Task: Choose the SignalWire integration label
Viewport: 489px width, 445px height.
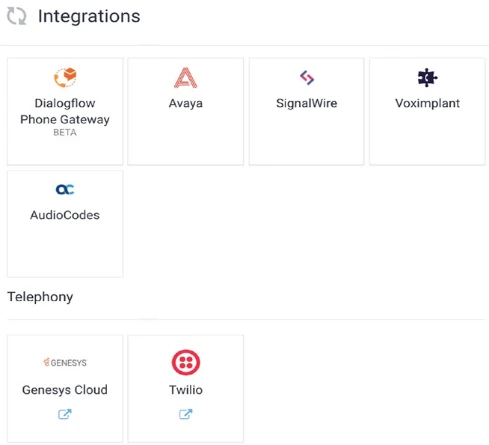Action: [307, 103]
